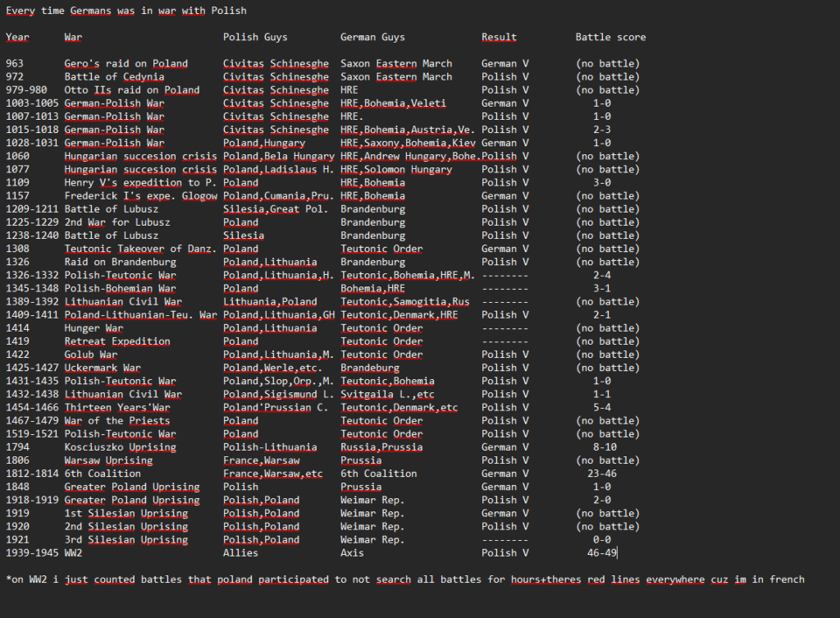Place cursor on 'Kosciuszko Uprising' text
Screen dimensions: 840x618
coord(120,447)
